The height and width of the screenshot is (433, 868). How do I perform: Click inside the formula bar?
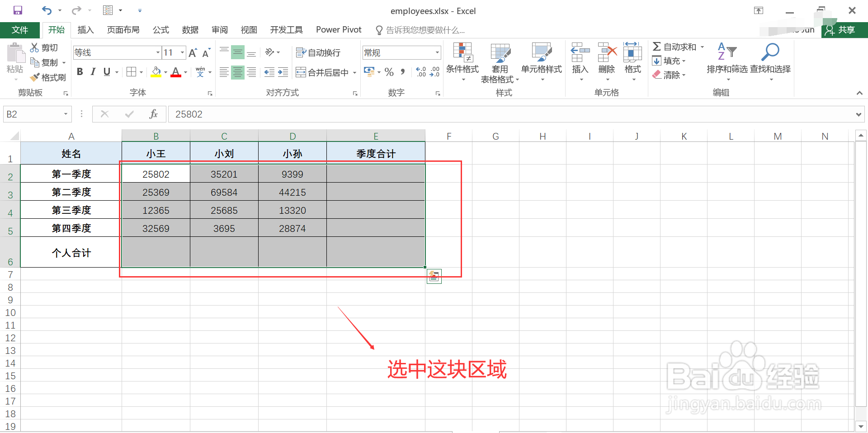point(316,114)
